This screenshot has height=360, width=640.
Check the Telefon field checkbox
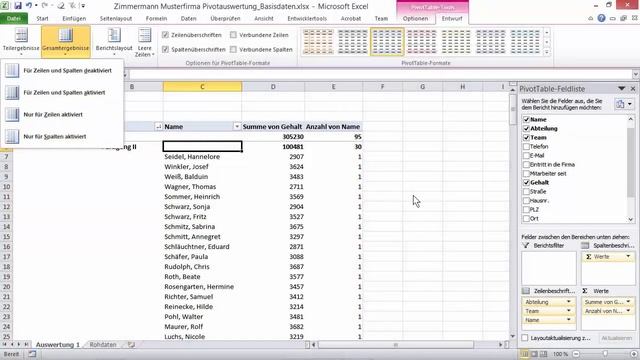pyautogui.click(x=526, y=147)
